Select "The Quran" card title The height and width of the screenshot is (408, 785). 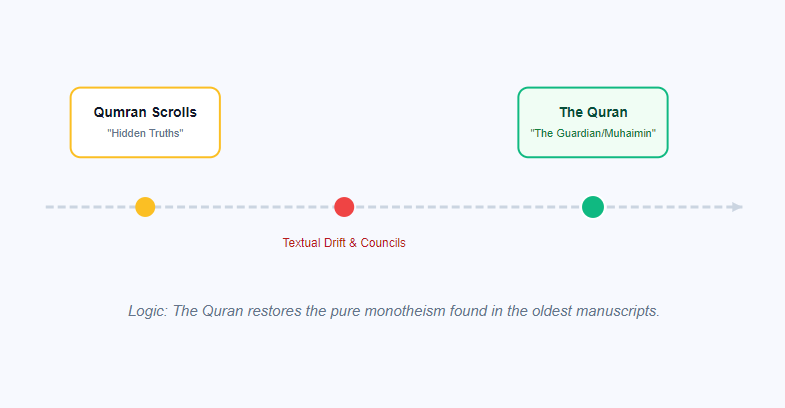(593, 112)
